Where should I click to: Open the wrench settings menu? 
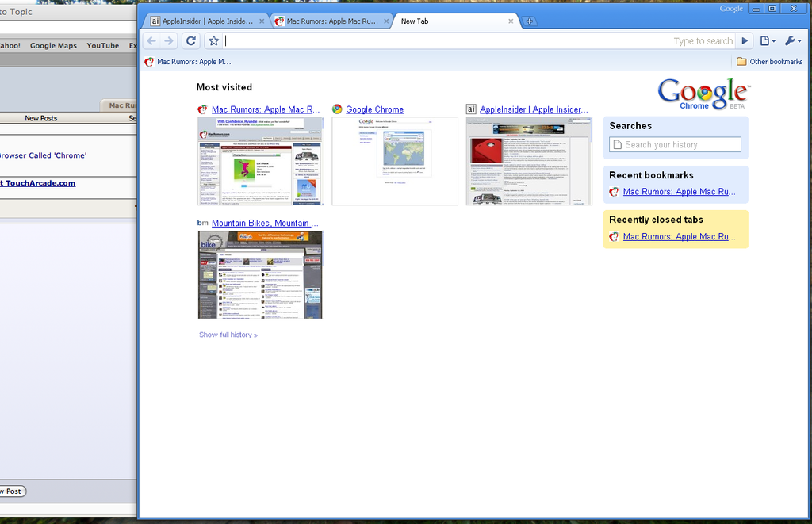pyautogui.click(x=793, y=41)
